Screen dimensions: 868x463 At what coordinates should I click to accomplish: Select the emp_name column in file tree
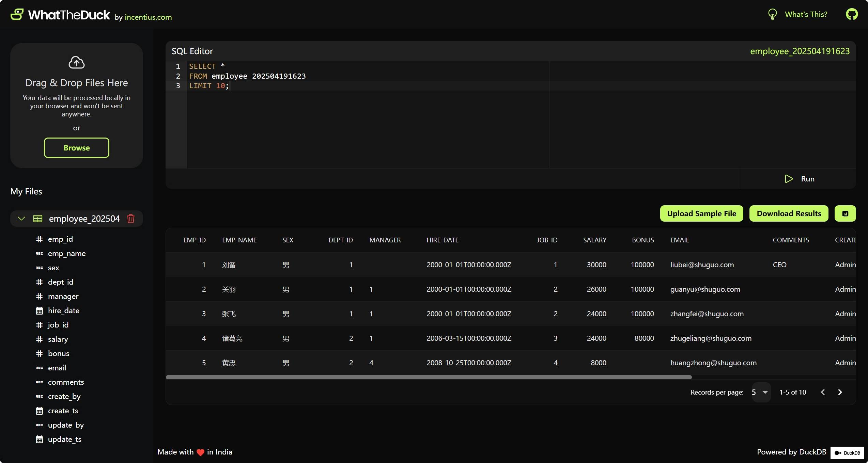(67, 253)
